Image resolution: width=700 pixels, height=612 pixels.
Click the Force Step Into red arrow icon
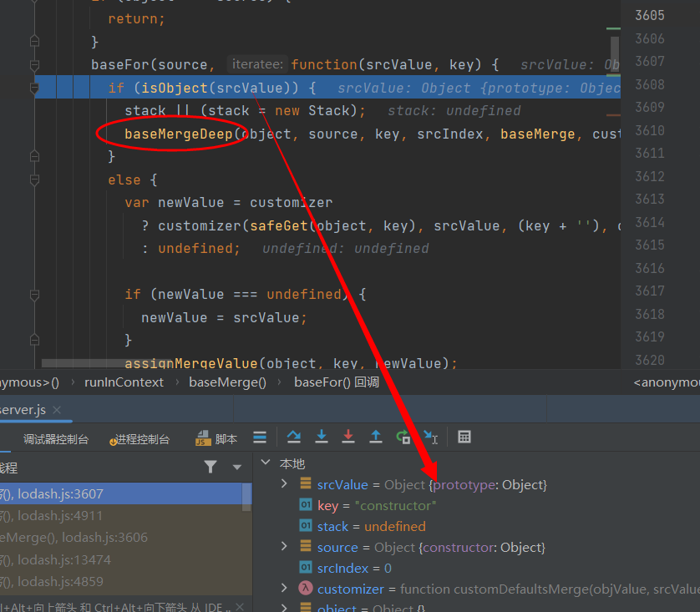(x=348, y=438)
